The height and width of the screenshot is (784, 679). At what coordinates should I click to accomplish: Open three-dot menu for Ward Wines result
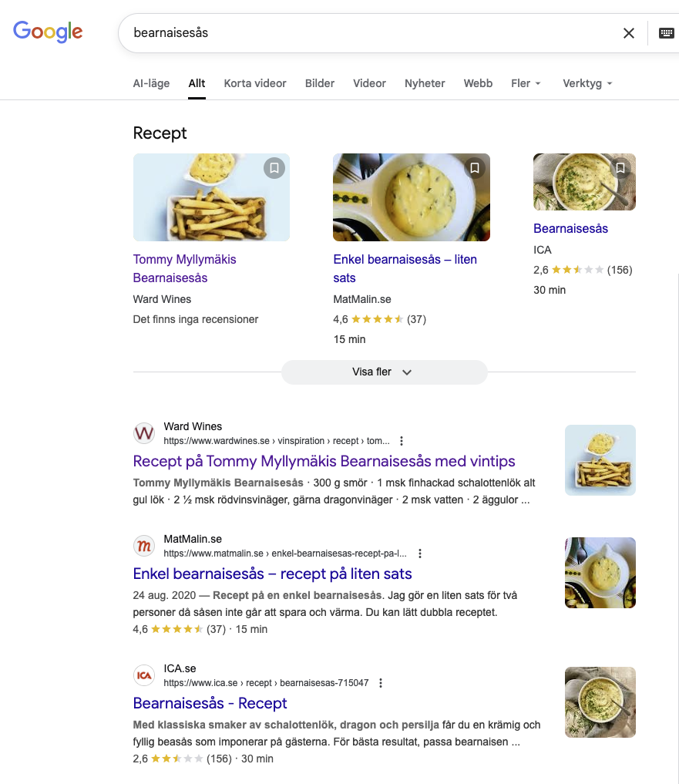pos(402,441)
